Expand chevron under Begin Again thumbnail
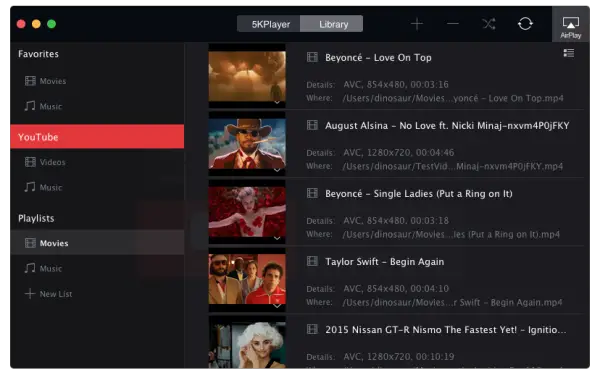The height and width of the screenshot is (383, 600). pos(277,306)
